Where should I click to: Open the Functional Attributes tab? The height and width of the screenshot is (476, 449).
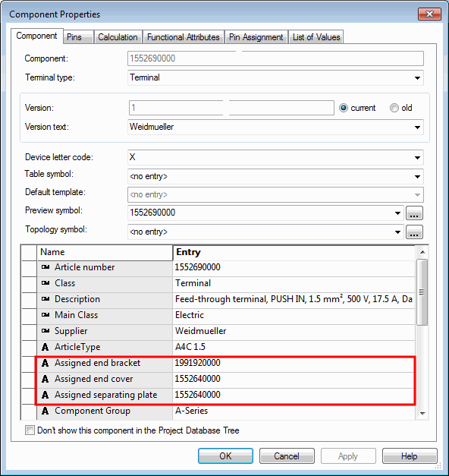pos(184,37)
